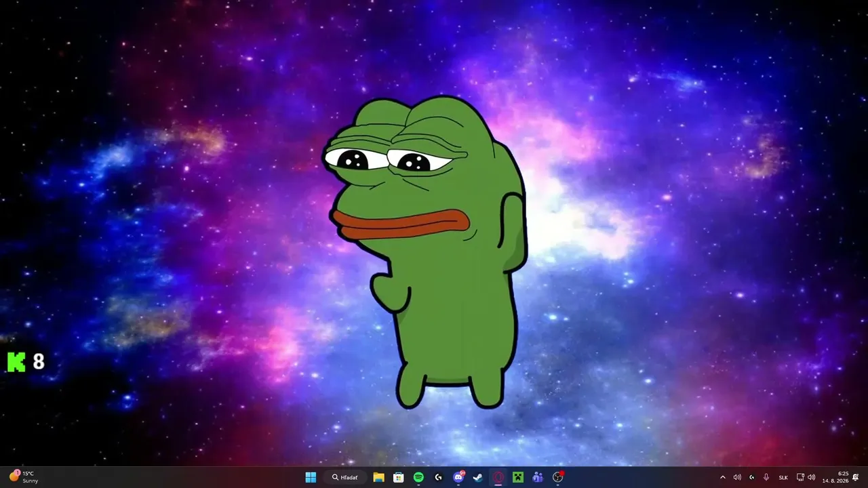The image size is (868, 488).
Task: Open Logitech G HUB from the taskbar
Action: click(x=438, y=477)
